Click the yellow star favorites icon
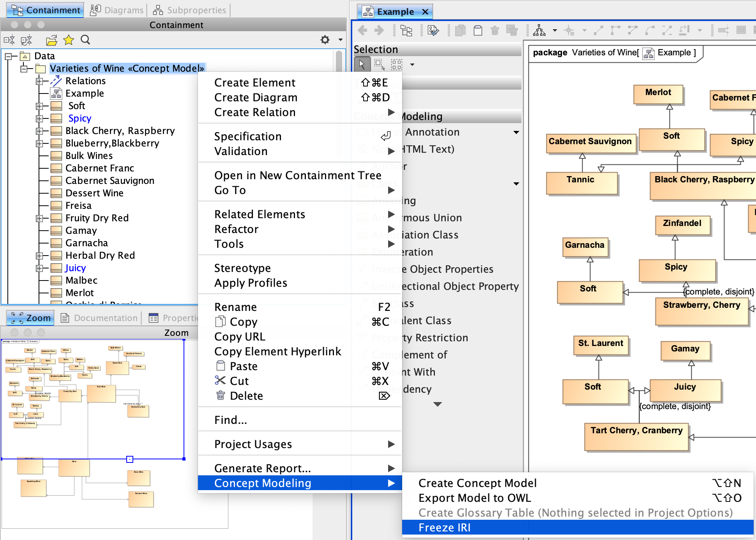This screenshot has width=756, height=540. pyautogui.click(x=69, y=40)
